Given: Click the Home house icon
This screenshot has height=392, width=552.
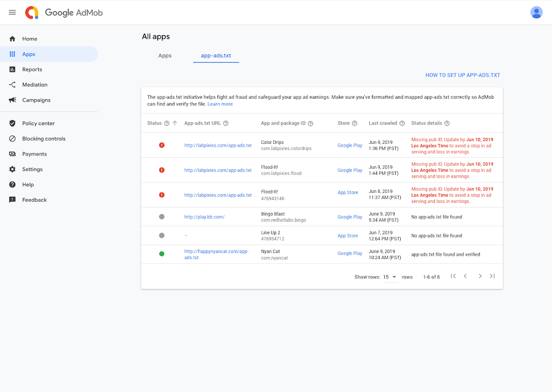Looking at the screenshot, I should (12, 39).
